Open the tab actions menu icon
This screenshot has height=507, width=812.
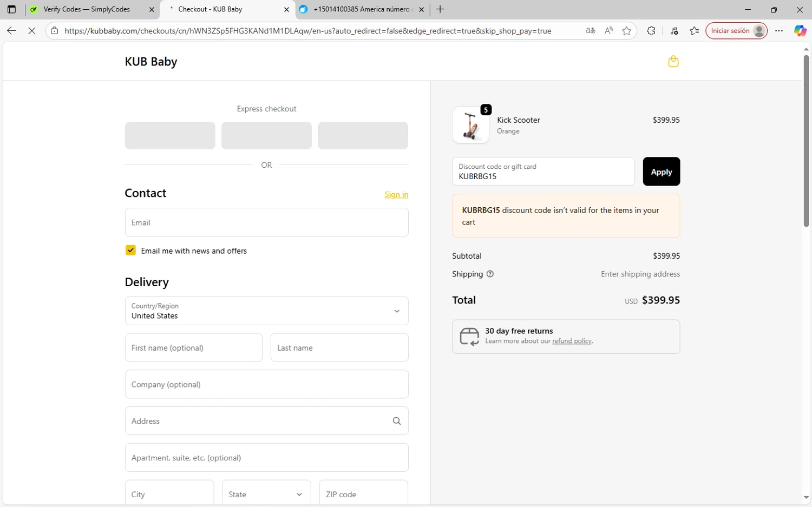click(11, 9)
